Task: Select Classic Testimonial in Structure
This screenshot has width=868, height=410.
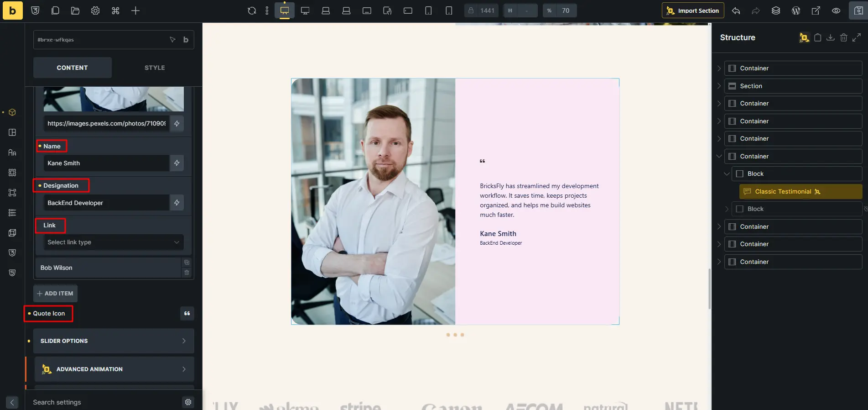Action: pyautogui.click(x=800, y=192)
